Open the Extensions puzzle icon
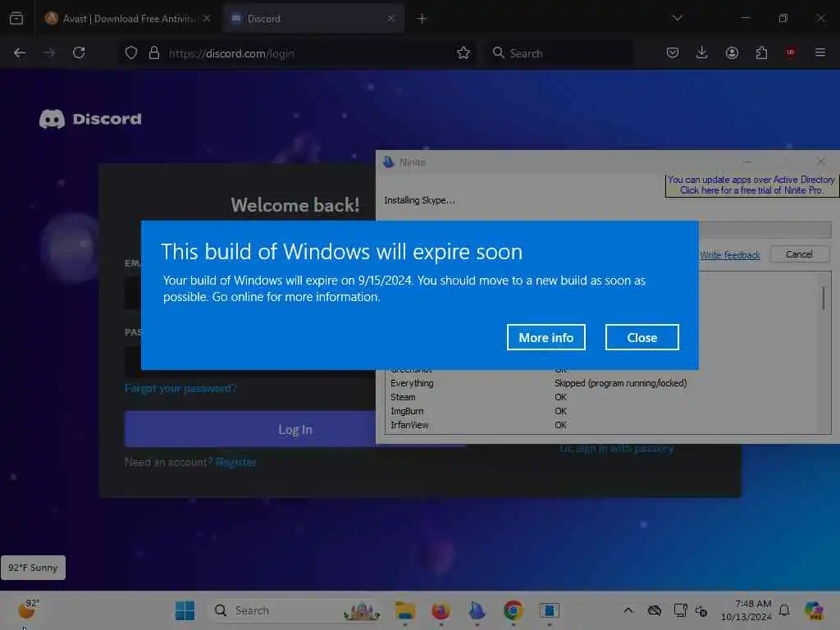The width and height of the screenshot is (840, 630). pos(761,52)
